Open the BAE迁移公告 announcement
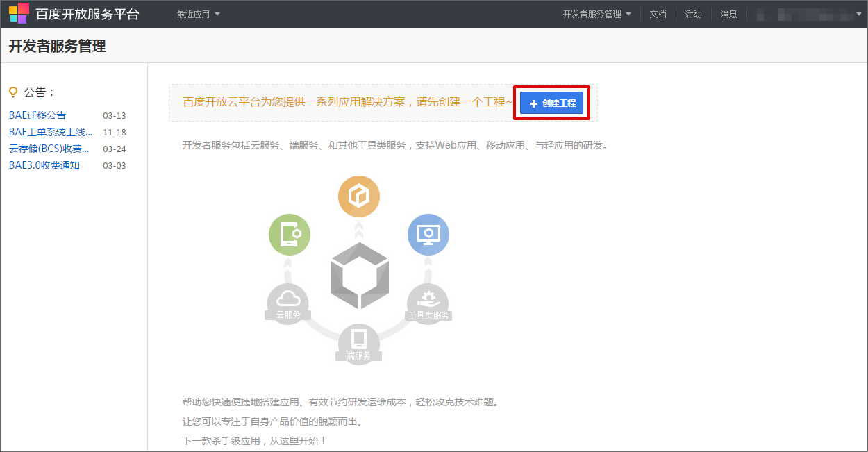 tap(37, 115)
